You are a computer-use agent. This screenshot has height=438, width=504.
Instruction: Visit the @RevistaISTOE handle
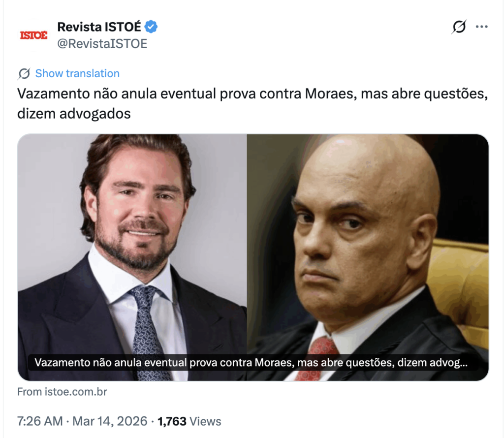(102, 44)
